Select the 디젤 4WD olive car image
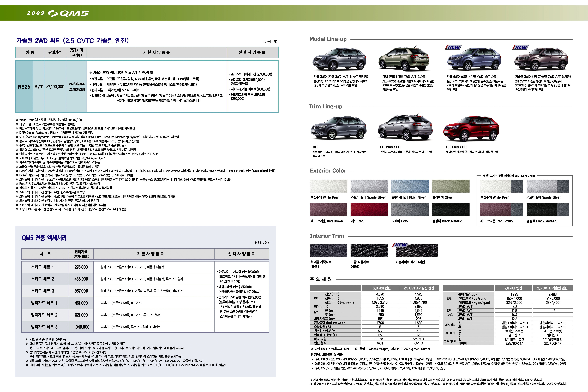This screenshot has height=392, width=588. [x=404, y=59]
